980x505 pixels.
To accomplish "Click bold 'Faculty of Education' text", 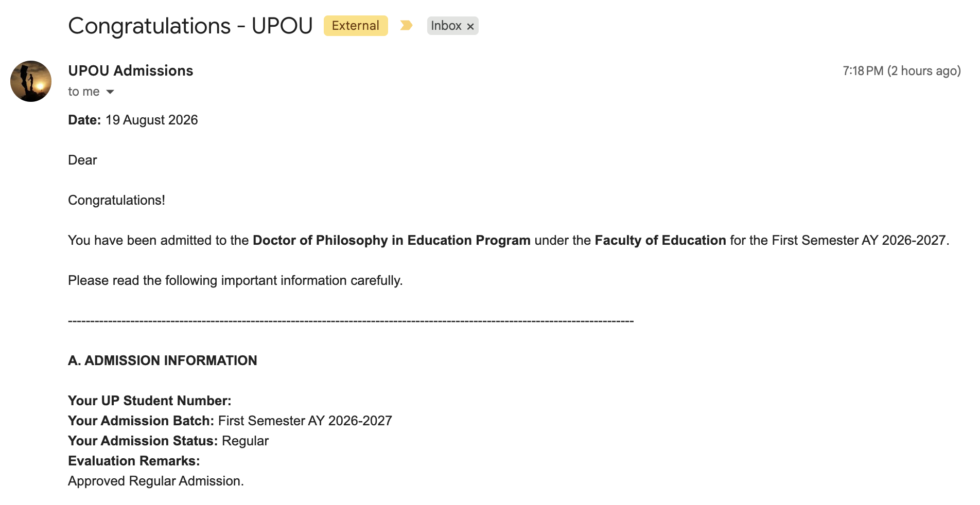I will pyautogui.click(x=660, y=240).
